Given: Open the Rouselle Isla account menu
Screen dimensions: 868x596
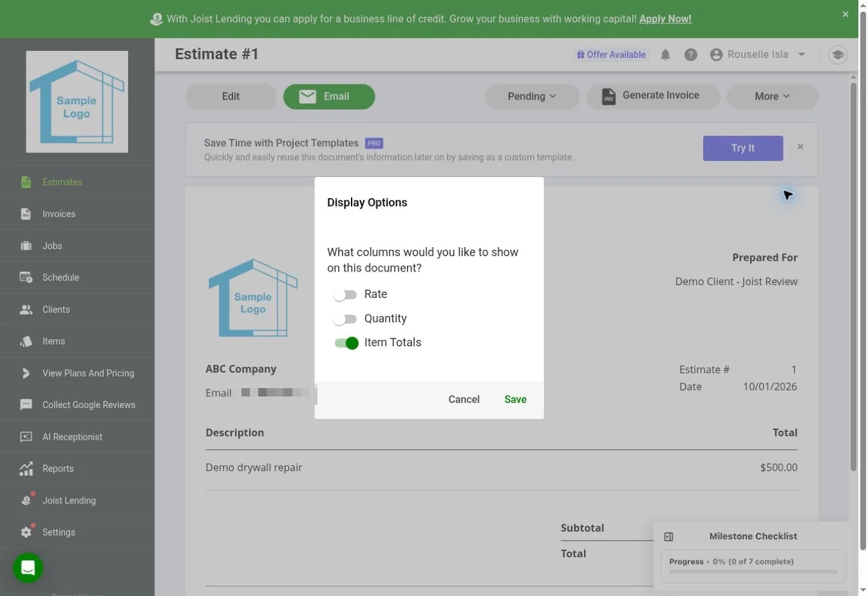Looking at the screenshot, I should click(758, 55).
